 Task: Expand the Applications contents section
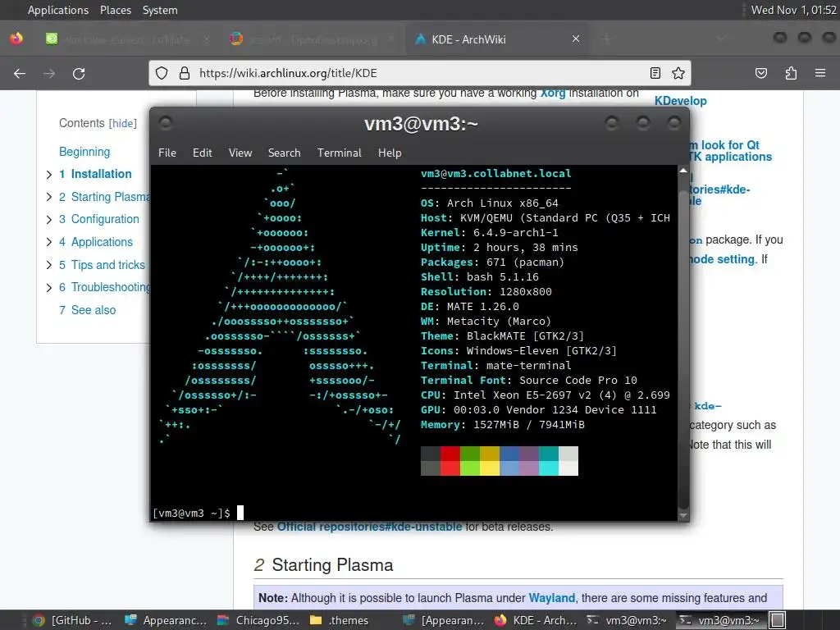point(48,242)
